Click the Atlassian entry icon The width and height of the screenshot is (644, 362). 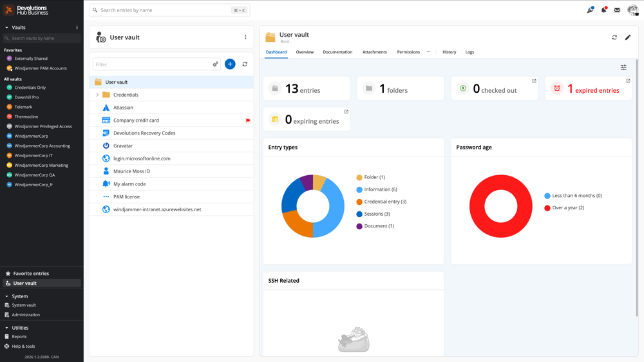point(106,108)
